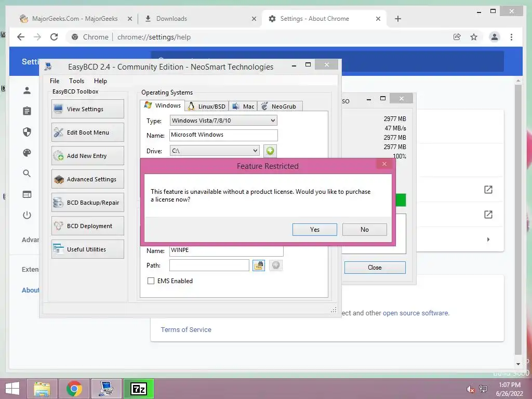Viewport: 532px width, 399px height.
Task: Go back in Chrome
Action: coord(21,37)
